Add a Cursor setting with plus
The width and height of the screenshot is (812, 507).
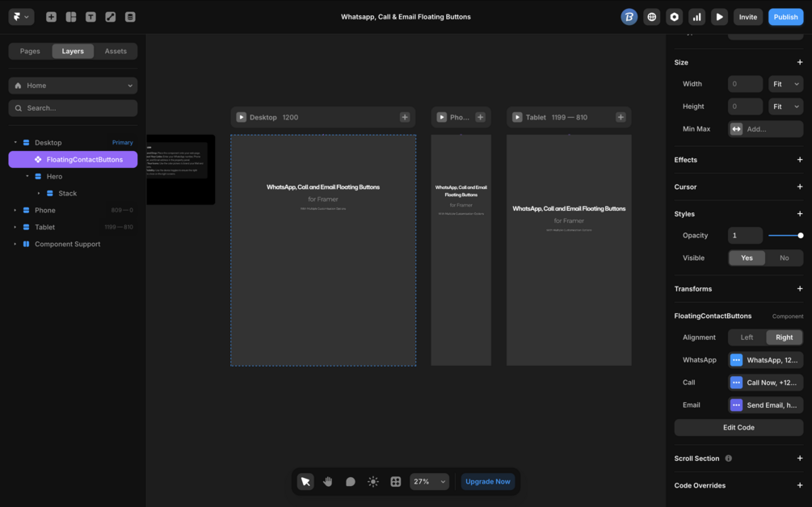coord(800,186)
